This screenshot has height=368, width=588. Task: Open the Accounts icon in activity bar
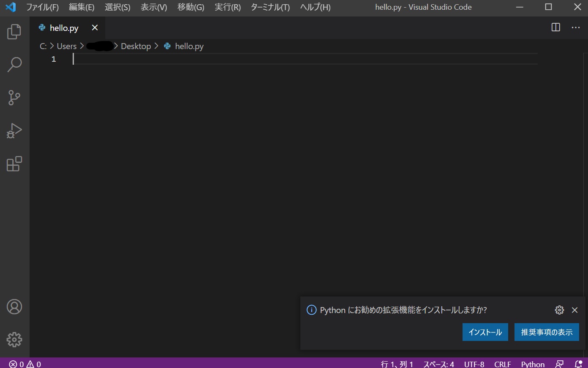coord(14,306)
